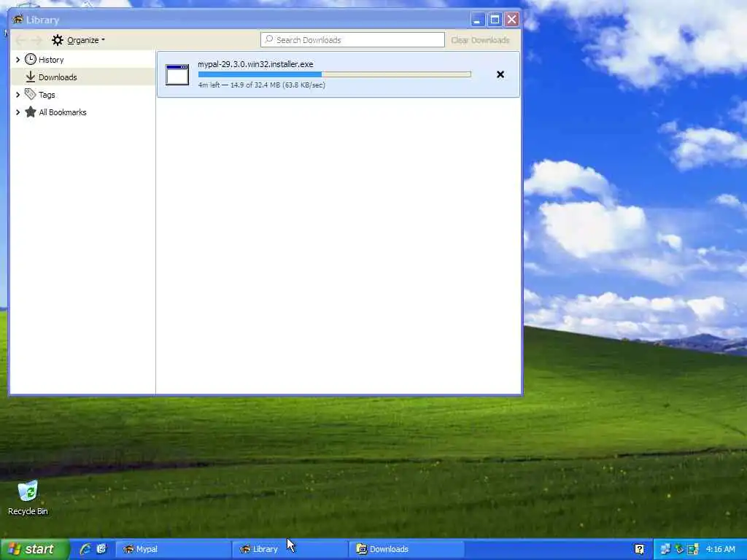Expand the All Bookmarks node

[x=18, y=112]
